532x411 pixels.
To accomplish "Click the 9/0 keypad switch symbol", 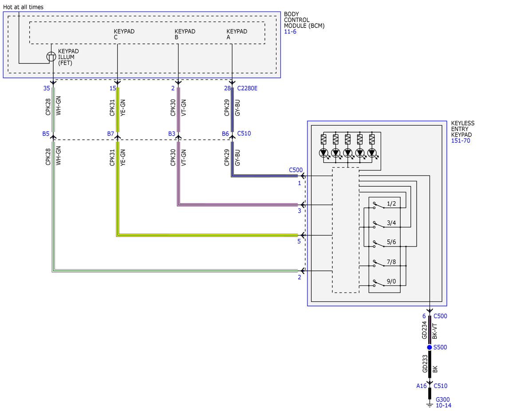I will 378,283.
